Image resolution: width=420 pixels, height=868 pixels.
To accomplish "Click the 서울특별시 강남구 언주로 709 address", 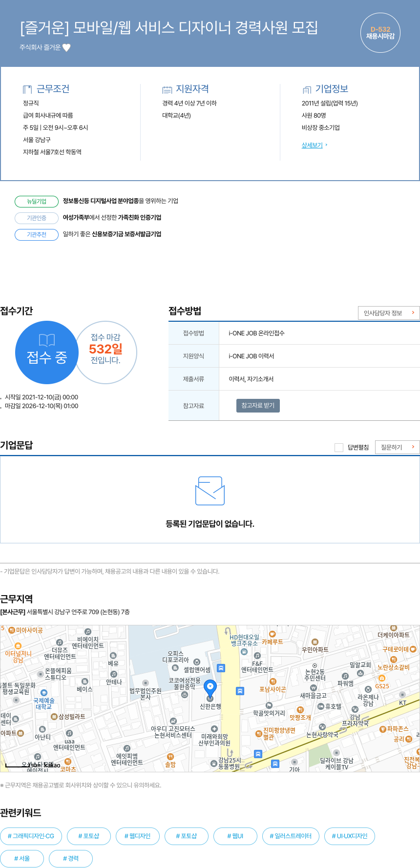I will click(x=78, y=612).
